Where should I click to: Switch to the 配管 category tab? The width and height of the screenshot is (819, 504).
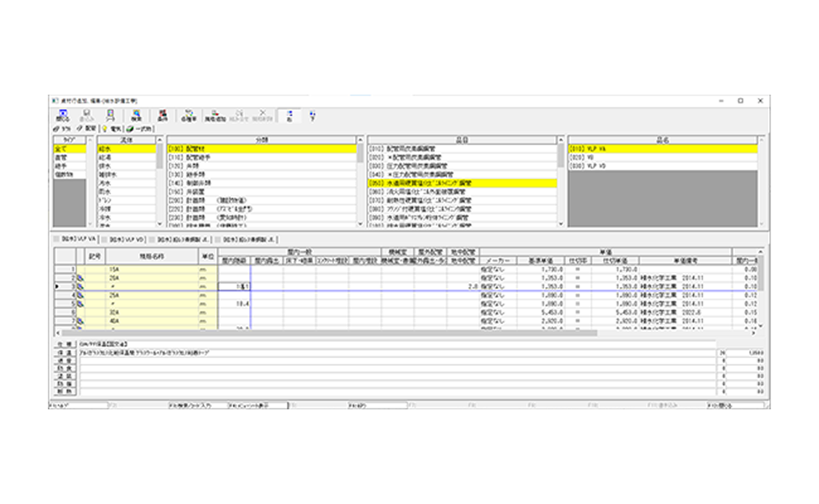(86, 129)
